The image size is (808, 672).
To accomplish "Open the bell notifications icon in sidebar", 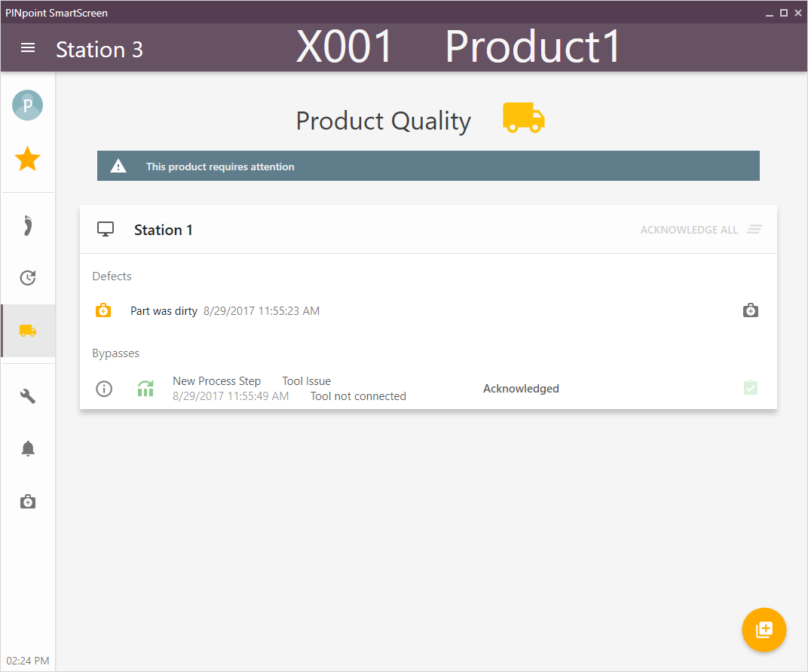I will pos(28,448).
